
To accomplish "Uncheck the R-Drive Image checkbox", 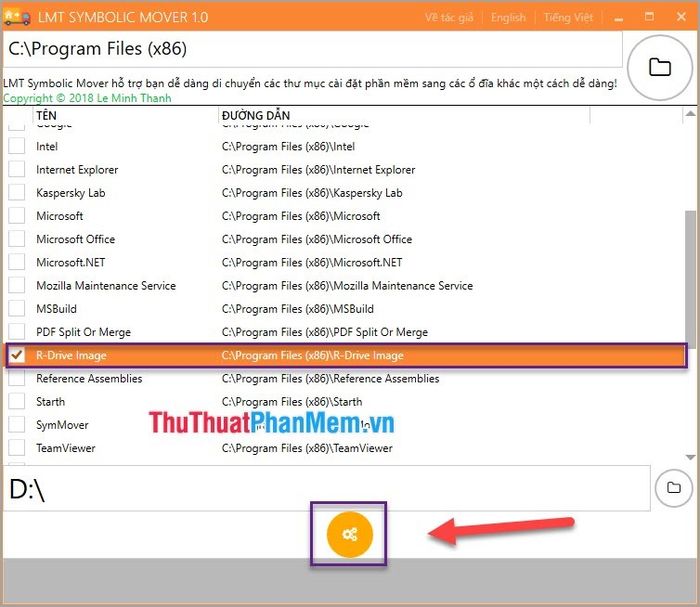I will [x=17, y=355].
